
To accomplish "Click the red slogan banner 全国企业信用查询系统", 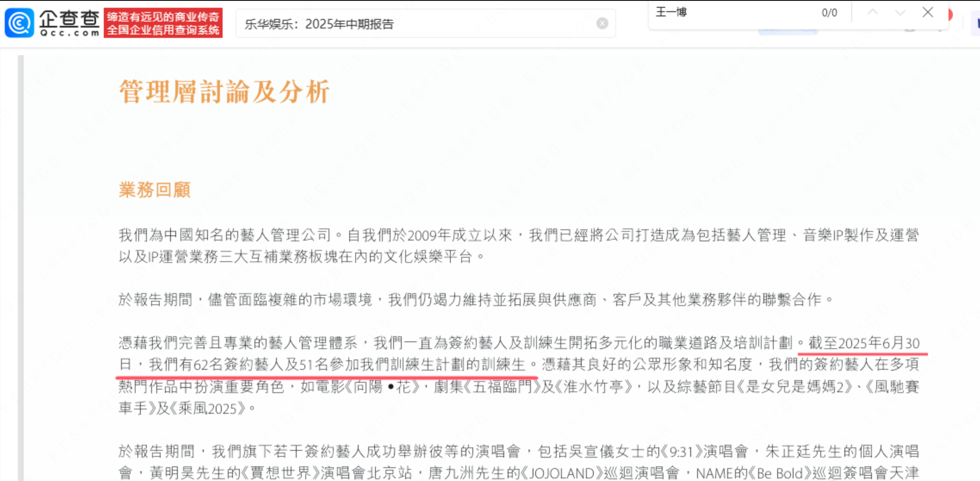I will coord(163,23).
